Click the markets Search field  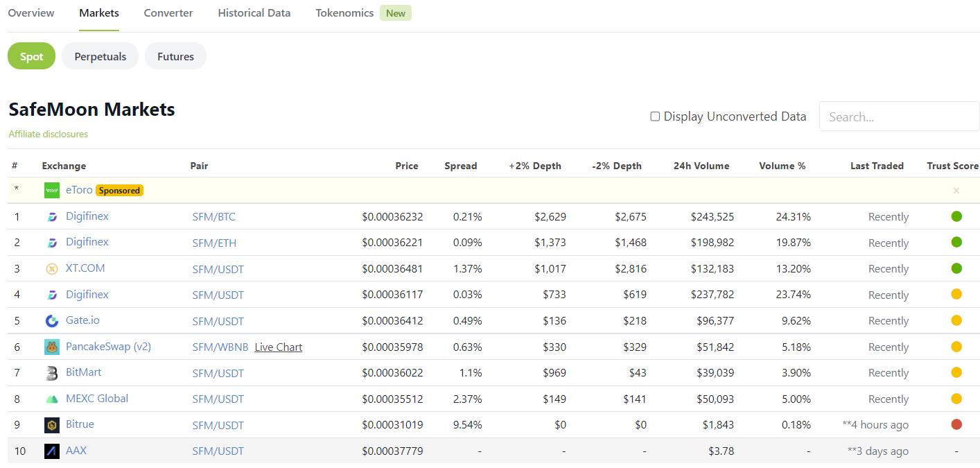pyautogui.click(x=899, y=116)
